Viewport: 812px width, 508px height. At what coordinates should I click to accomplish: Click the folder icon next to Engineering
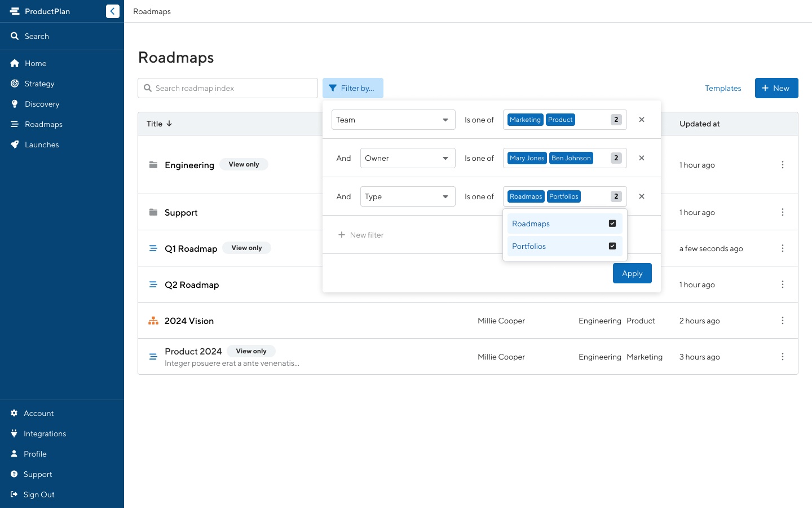pyautogui.click(x=153, y=165)
